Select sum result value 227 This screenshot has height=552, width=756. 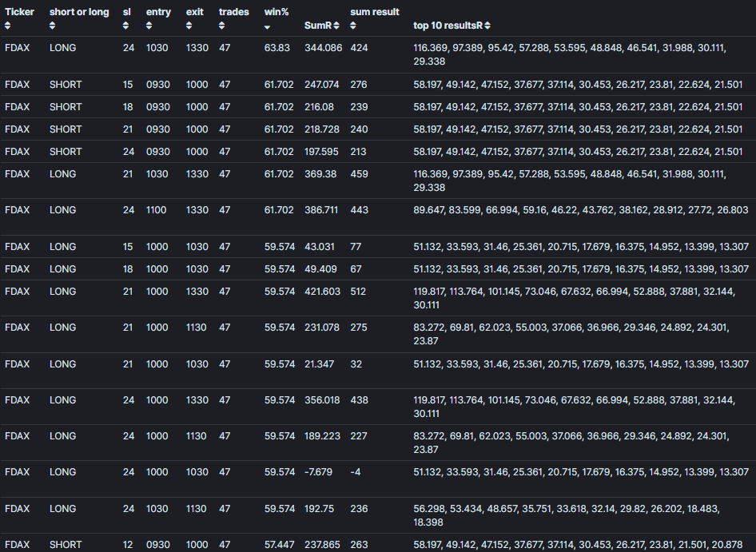click(x=359, y=436)
